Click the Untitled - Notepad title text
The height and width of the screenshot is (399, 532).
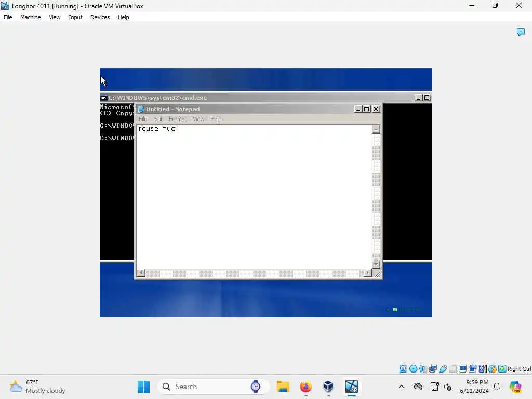(x=172, y=109)
